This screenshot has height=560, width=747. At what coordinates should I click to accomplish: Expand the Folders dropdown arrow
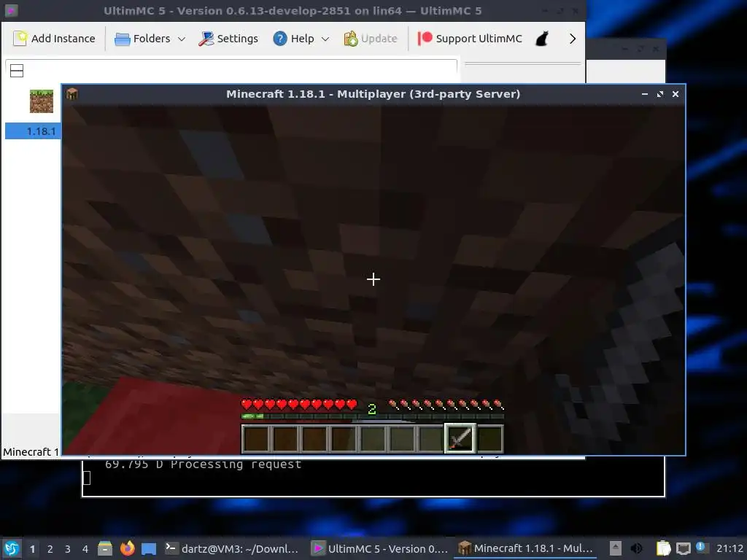pyautogui.click(x=182, y=39)
